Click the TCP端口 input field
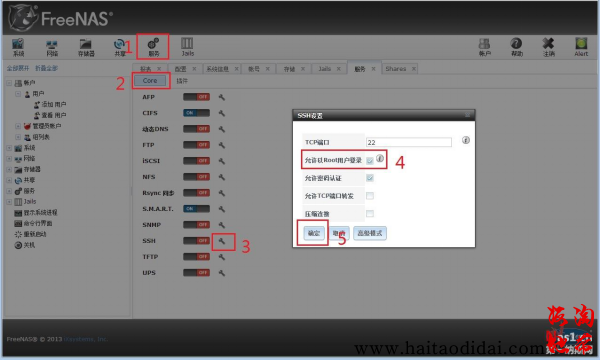Screen dimensions: 600x360 pos(408,142)
